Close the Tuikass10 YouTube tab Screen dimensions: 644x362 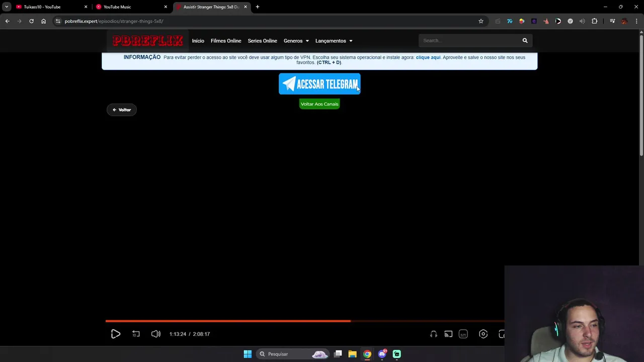pyautogui.click(x=86, y=7)
